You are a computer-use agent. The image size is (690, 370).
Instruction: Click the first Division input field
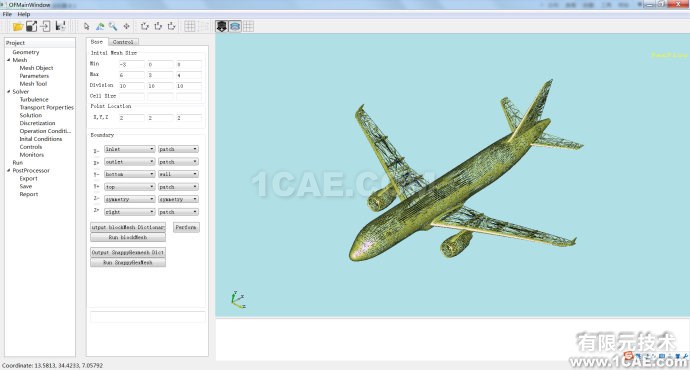coord(132,86)
